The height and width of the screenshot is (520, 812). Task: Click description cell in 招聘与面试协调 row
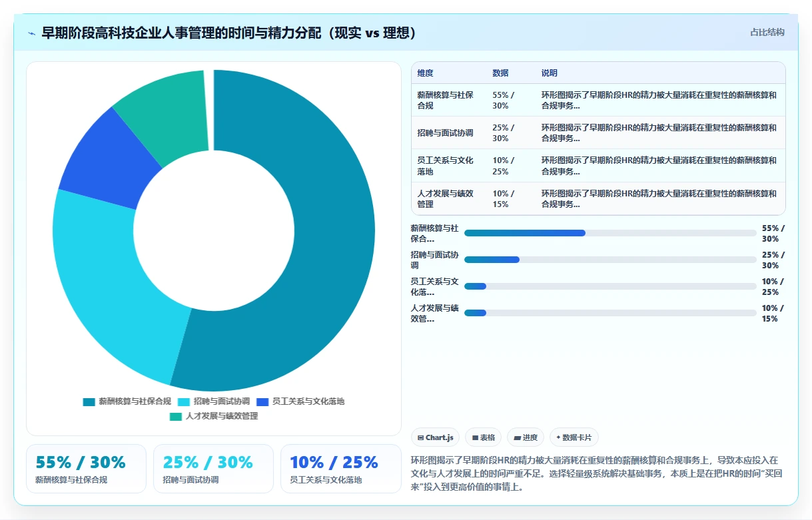coord(659,132)
